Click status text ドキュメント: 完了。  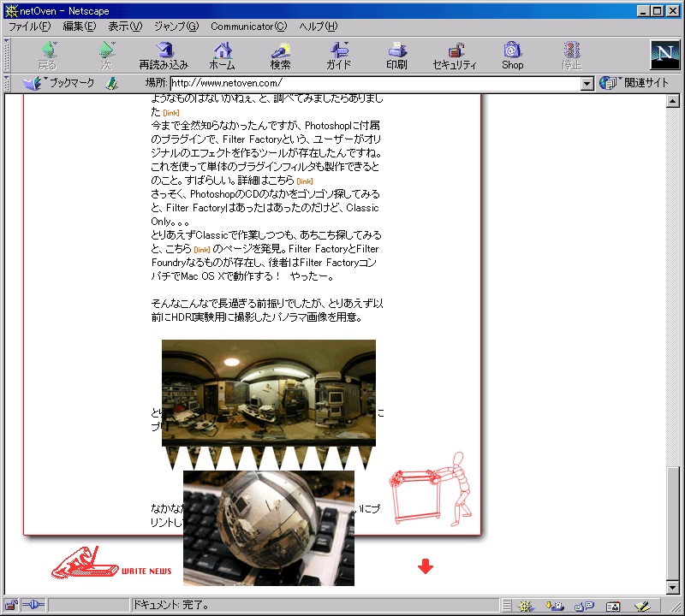[170, 606]
